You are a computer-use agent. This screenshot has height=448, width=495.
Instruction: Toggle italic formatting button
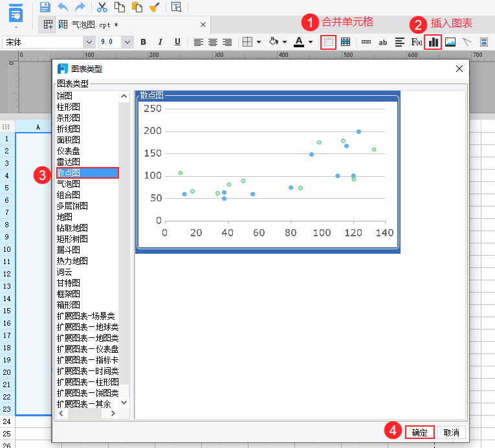[x=160, y=42]
